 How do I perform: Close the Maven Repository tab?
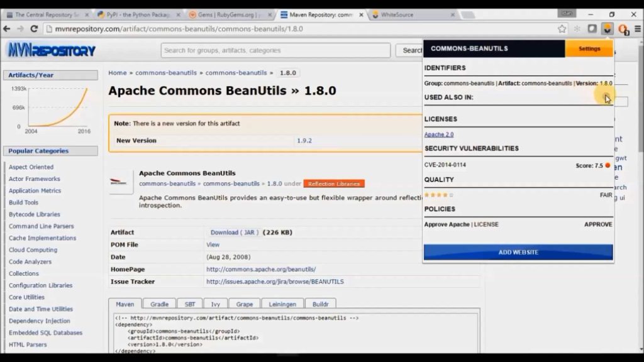tap(361, 14)
